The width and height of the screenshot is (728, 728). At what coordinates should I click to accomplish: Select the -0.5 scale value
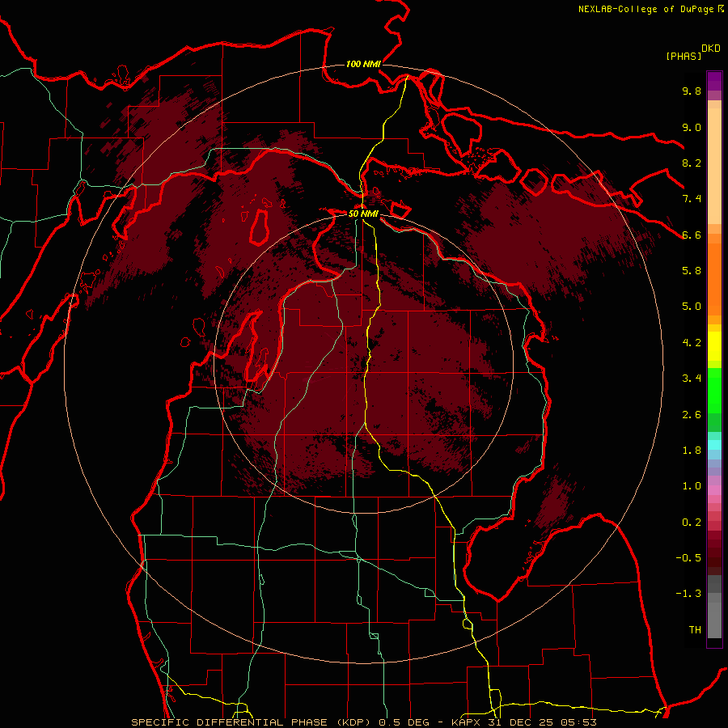[x=688, y=558]
